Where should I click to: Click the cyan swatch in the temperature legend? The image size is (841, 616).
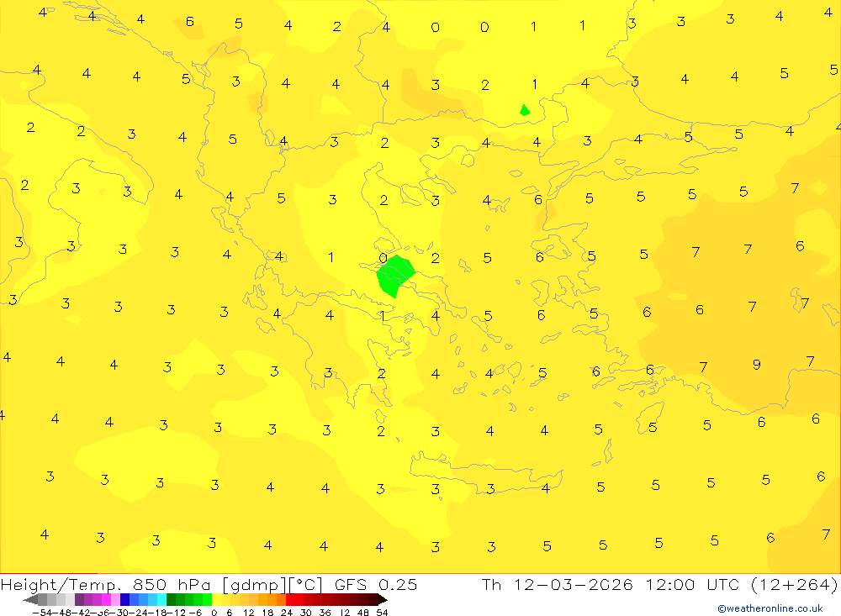point(161,599)
